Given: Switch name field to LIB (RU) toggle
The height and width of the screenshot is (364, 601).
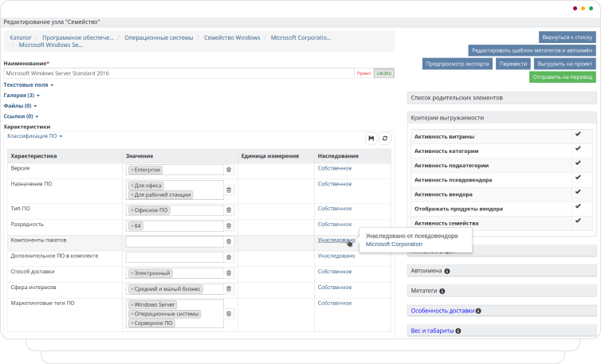Looking at the screenshot, I should [384, 73].
